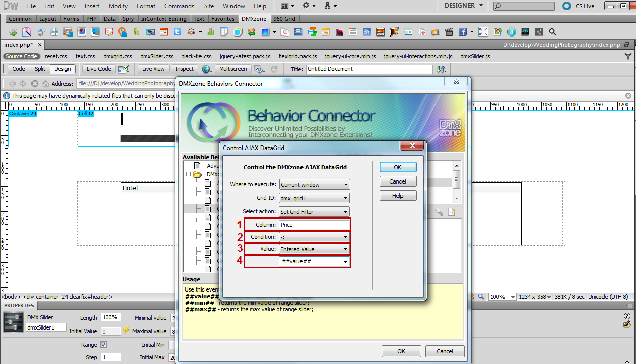The width and height of the screenshot is (636, 364).
Task: Toggle the Range checkbox in Properties
Action: (x=104, y=345)
